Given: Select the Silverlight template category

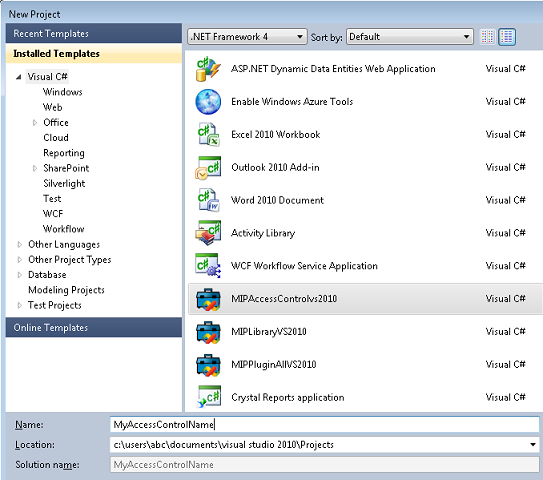Looking at the screenshot, I should click(64, 184).
